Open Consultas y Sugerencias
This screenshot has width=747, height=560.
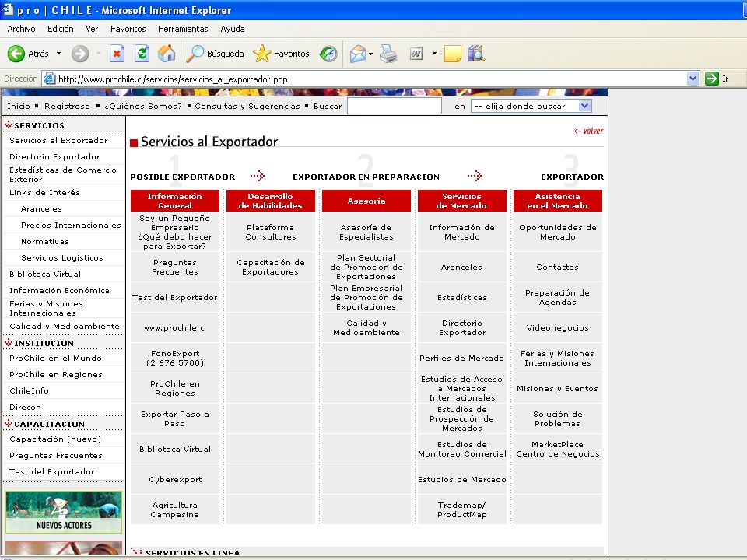pos(247,107)
